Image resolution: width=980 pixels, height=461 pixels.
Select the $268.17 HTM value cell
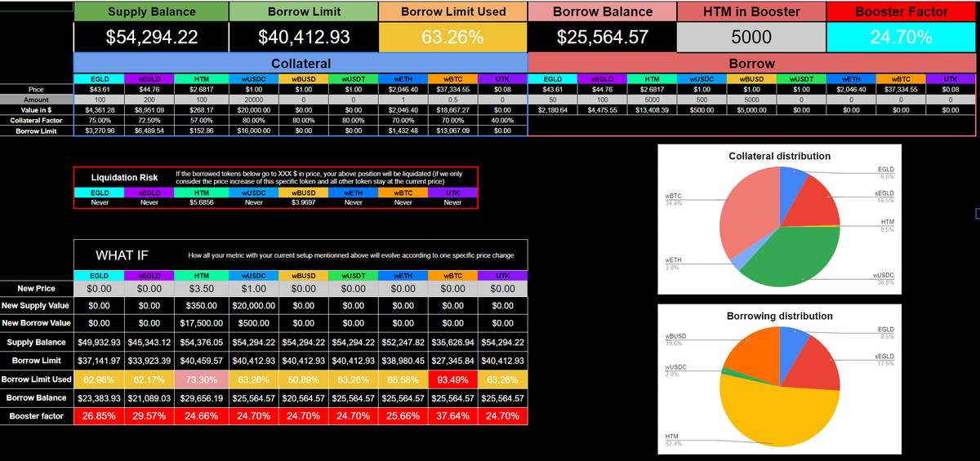(x=200, y=109)
